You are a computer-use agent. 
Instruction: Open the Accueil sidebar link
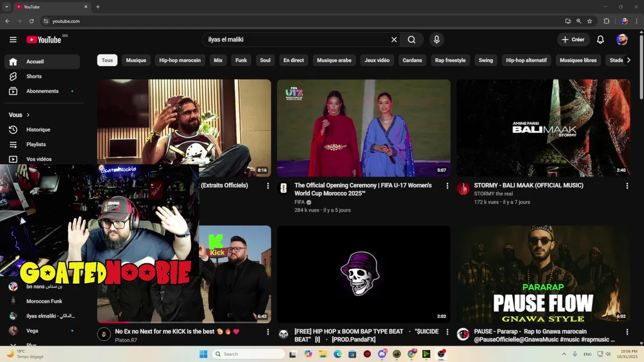pyautogui.click(x=42, y=61)
